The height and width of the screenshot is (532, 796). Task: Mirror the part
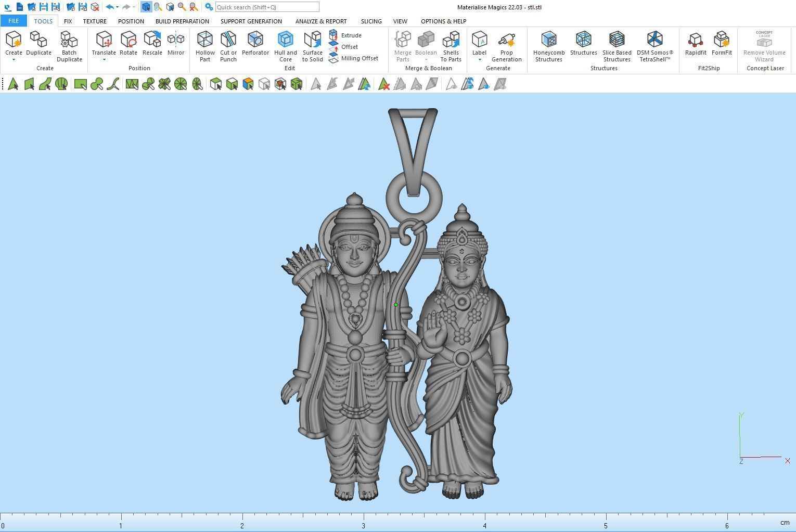176,43
